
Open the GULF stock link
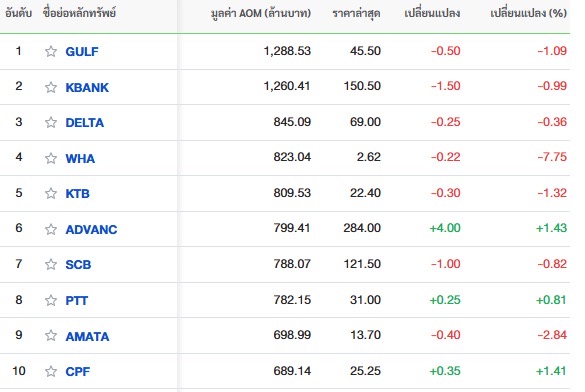pos(82,51)
